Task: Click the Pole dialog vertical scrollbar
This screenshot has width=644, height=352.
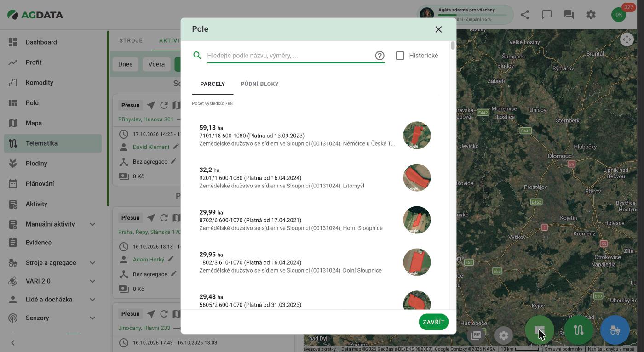Action: [x=453, y=45]
